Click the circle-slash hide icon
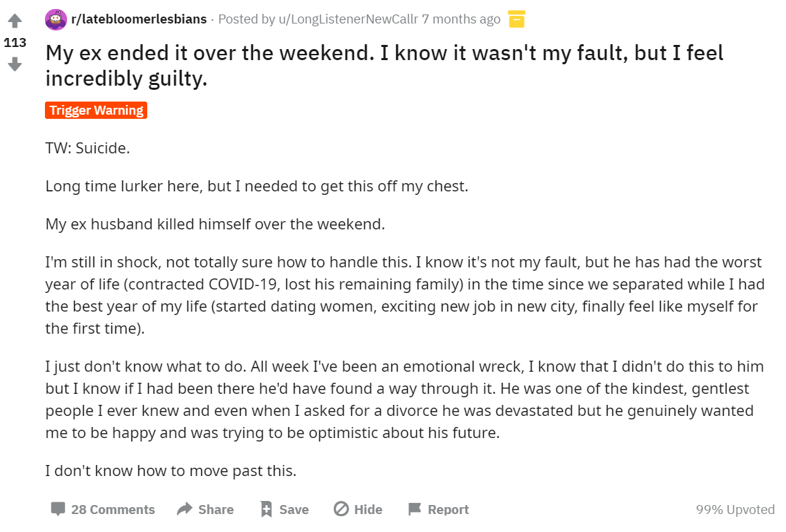Viewport: 786px width, 532px height. coord(341,509)
